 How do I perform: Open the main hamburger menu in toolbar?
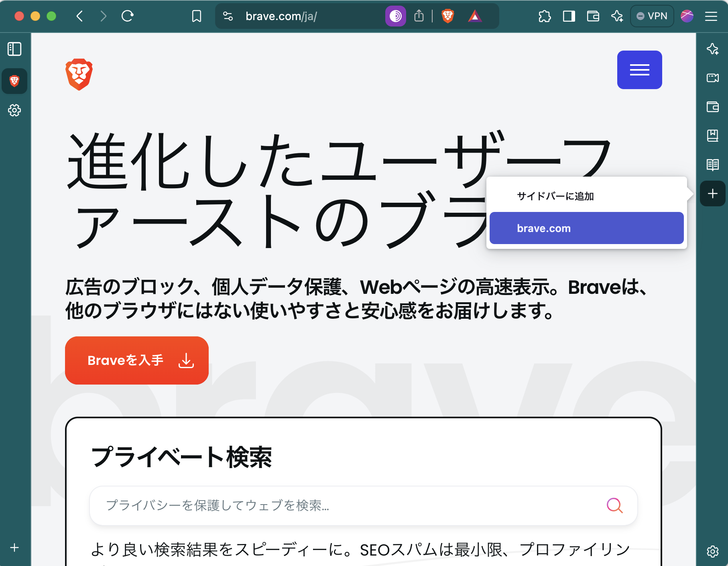[x=711, y=16]
